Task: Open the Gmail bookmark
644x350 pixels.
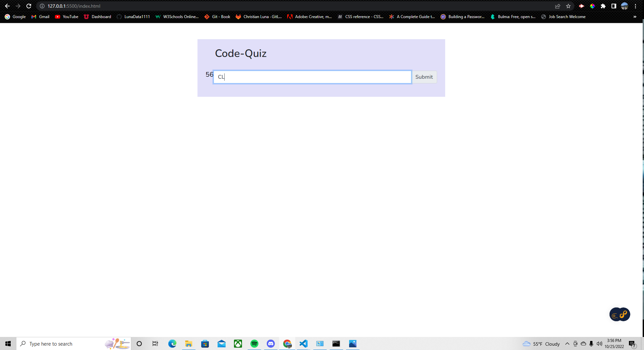Action: pos(40,16)
